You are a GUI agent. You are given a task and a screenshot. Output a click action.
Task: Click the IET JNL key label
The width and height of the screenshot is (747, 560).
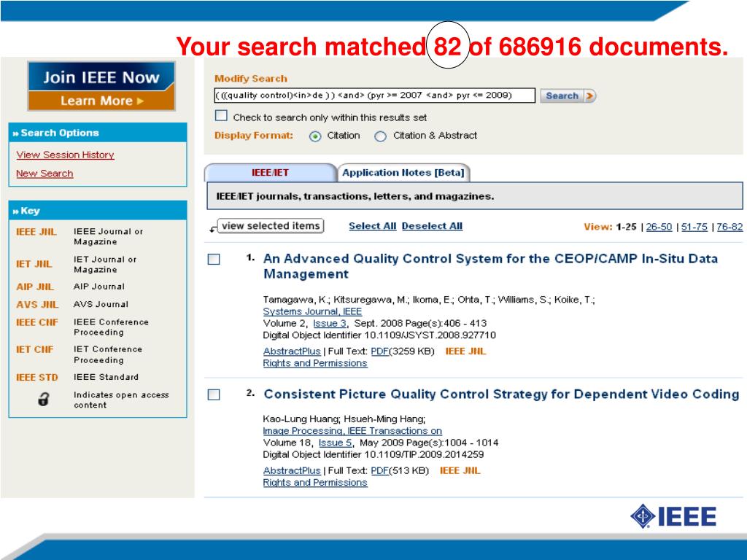tap(34, 264)
